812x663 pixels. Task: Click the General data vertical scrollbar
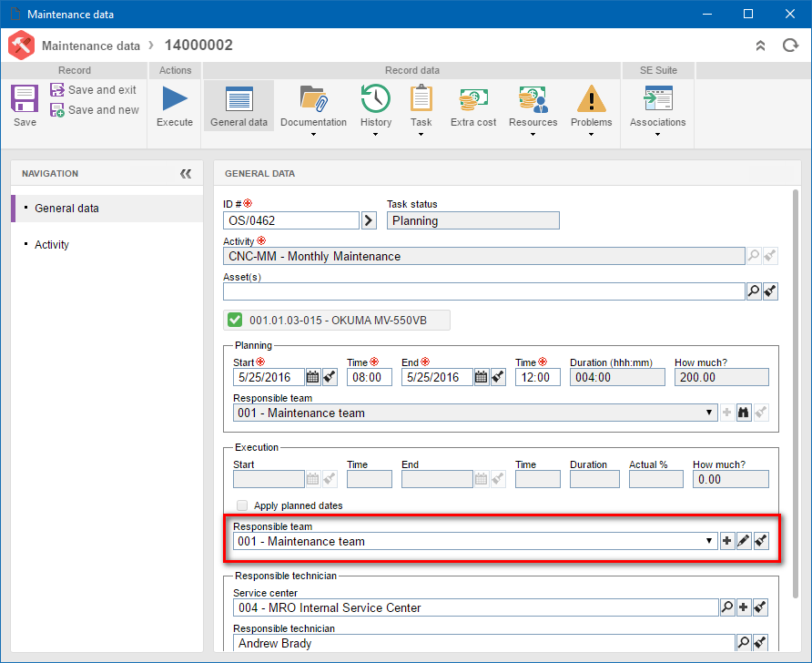coord(796,393)
